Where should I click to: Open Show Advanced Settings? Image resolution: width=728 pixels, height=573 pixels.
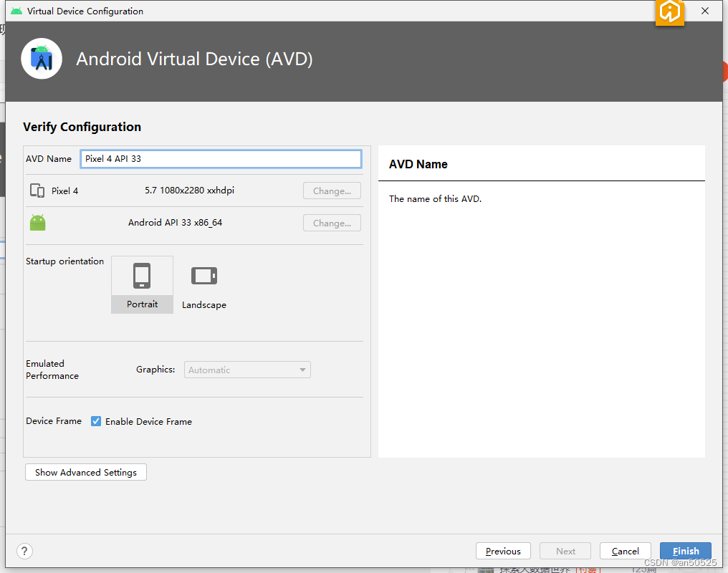pyautogui.click(x=85, y=472)
